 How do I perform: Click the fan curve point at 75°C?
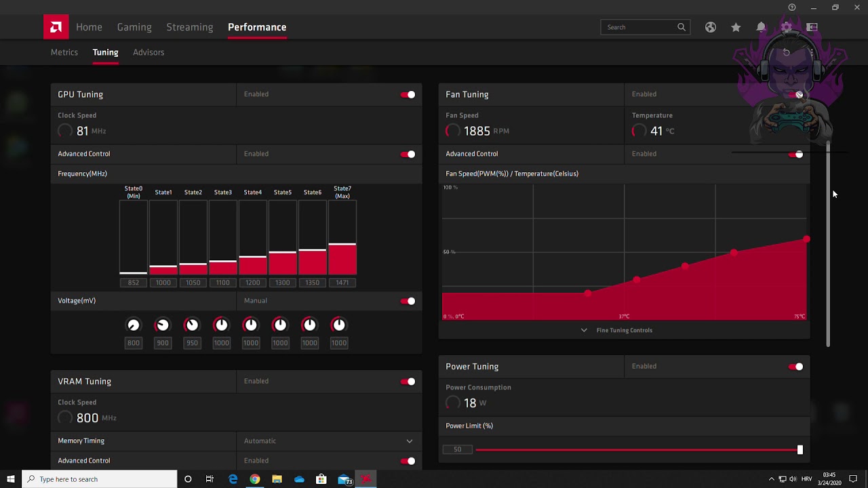coord(806,239)
